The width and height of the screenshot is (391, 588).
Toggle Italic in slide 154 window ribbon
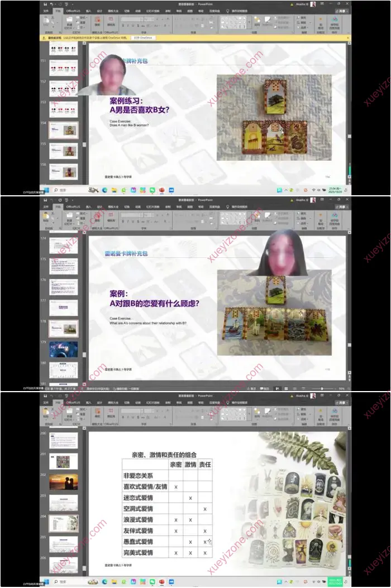pos(128,26)
